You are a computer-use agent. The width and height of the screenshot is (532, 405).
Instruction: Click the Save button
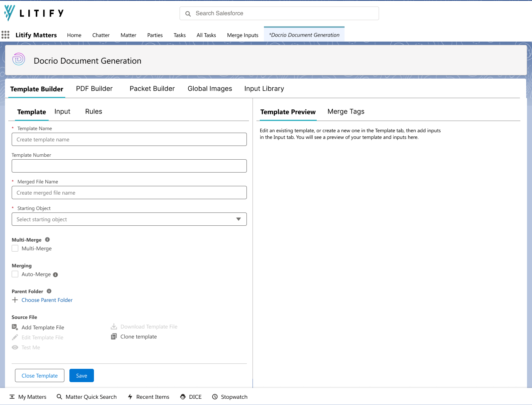pos(81,375)
